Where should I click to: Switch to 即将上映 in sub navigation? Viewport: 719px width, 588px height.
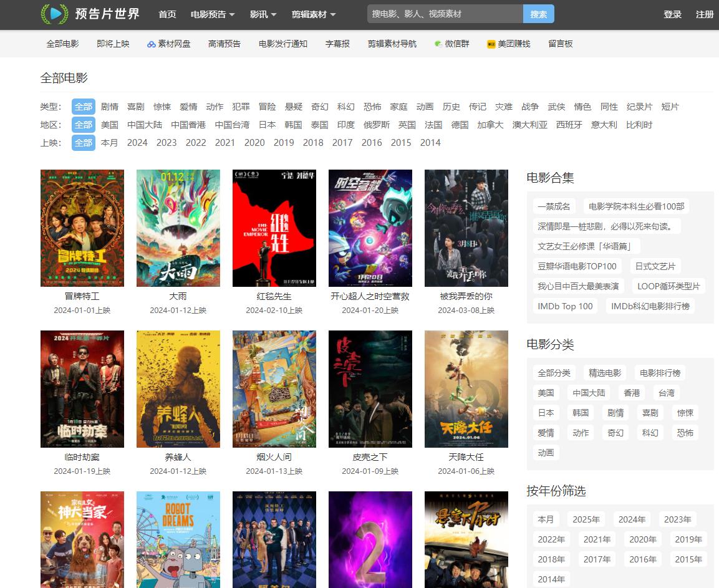(x=113, y=44)
